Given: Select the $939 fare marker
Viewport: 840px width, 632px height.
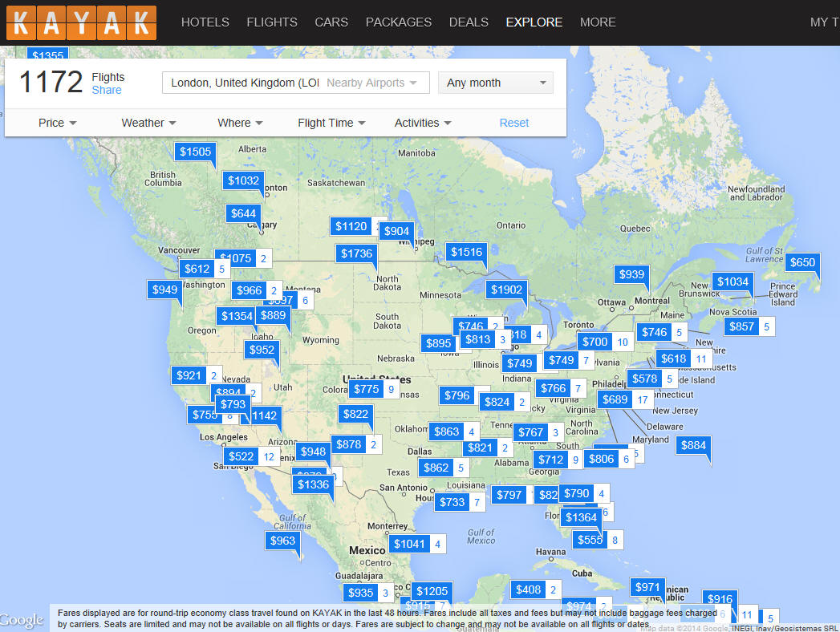Looking at the screenshot, I should click(x=631, y=275).
